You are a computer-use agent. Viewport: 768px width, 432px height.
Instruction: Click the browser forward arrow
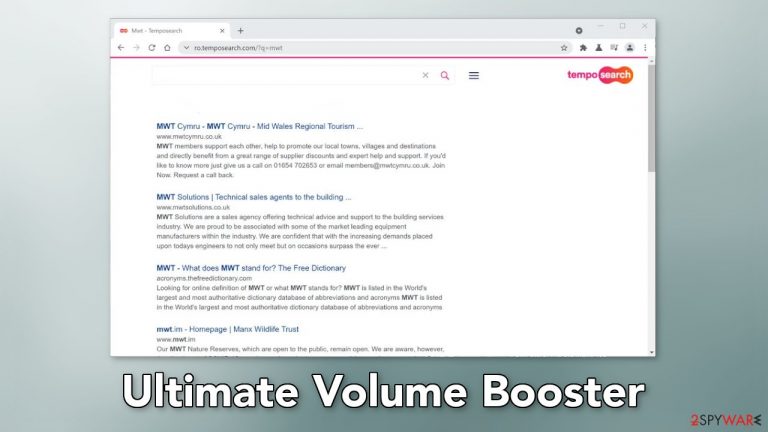(x=136, y=48)
